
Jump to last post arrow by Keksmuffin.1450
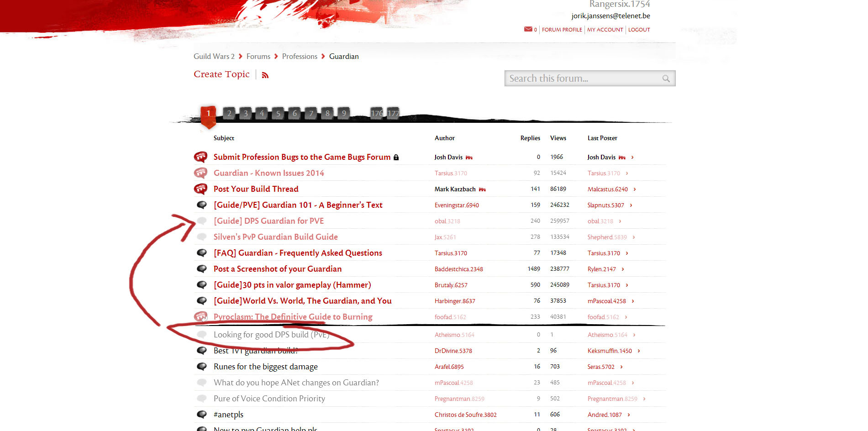pos(639,351)
